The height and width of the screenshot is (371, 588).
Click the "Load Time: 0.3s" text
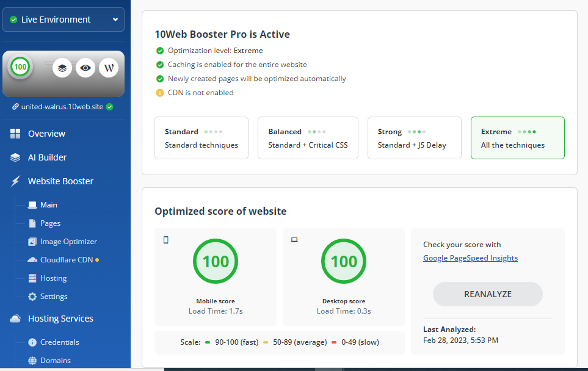(344, 311)
